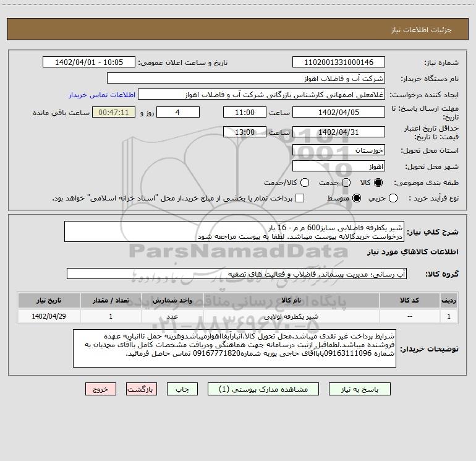The width and height of the screenshot is (476, 461).
Task: Click the بازگشت back button
Action: click(142, 389)
